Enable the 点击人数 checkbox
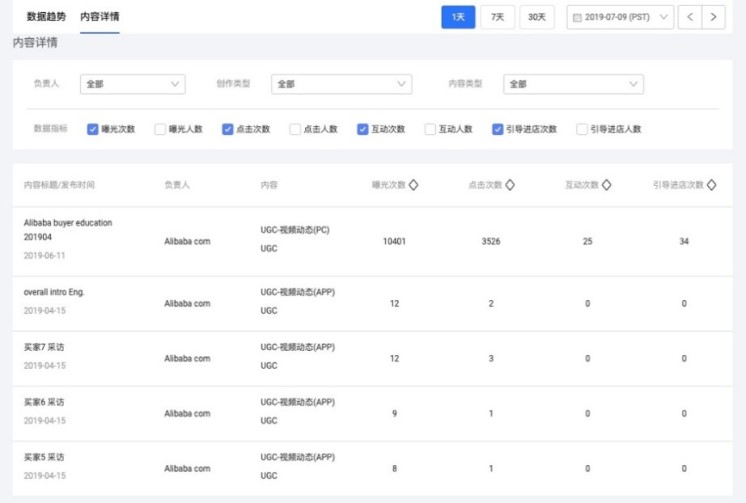 (295, 129)
